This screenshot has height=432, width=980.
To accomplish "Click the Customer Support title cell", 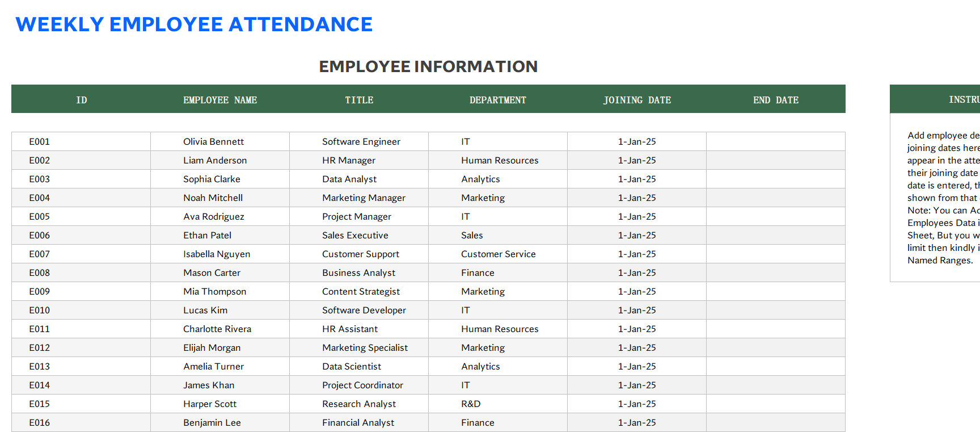I will tap(359, 254).
